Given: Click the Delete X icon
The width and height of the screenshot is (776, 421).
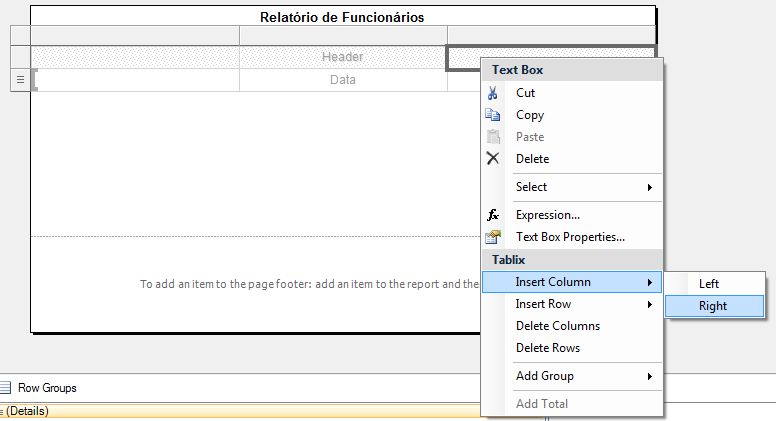Looking at the screenshot, I should click(492, 159).
